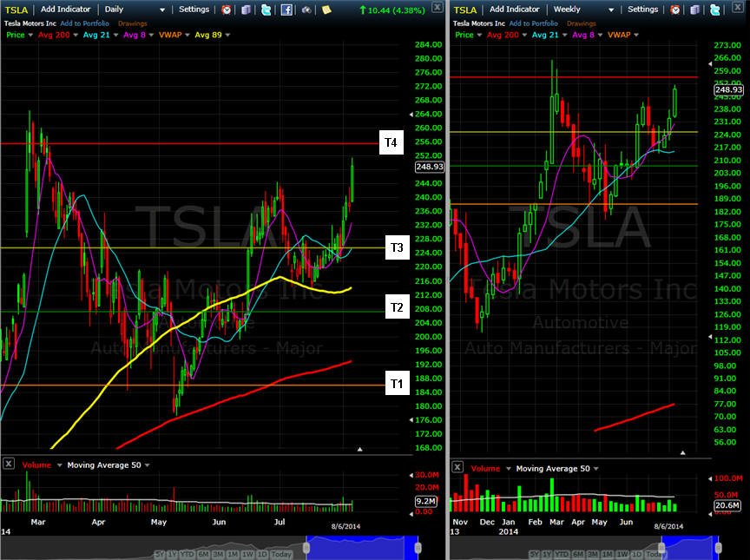Open the alarm clock icon on the Weekly chart
The height and width of the screenshot is (560, 750).
674,10
